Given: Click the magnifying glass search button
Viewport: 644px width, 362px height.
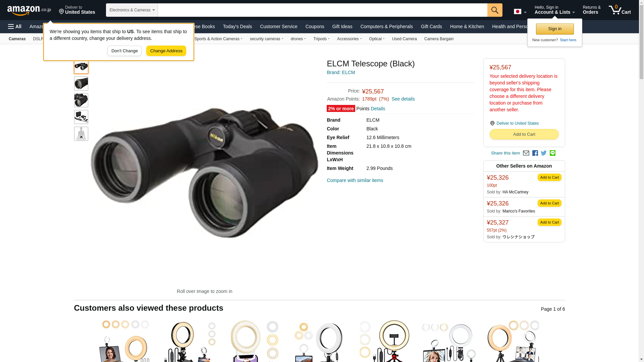Looking at the screenshot, I should point(495,10).
